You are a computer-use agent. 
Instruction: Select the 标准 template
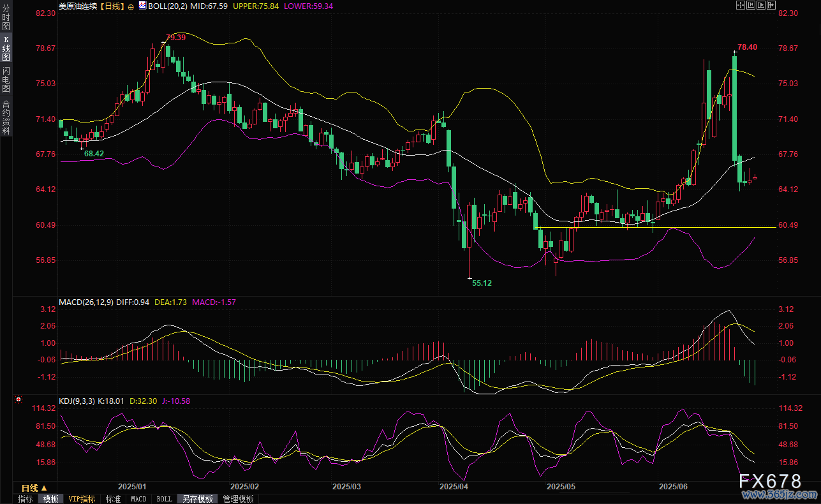114,499
